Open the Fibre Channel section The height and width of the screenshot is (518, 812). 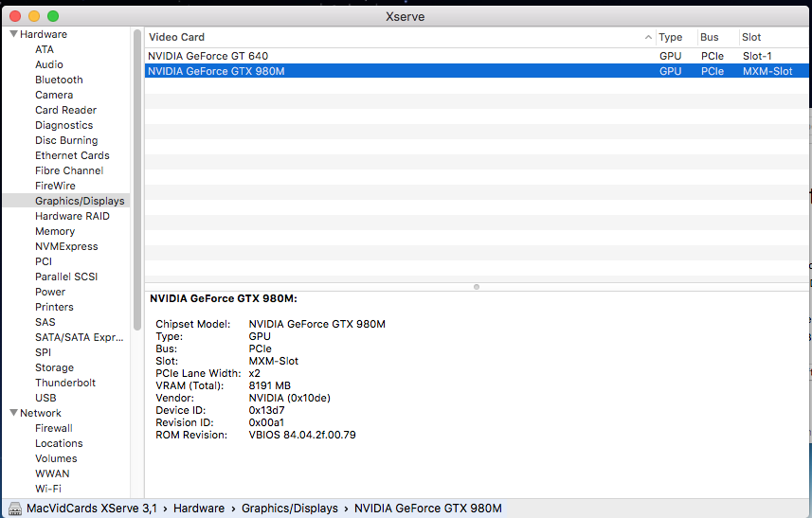click(x=69, y=170)
